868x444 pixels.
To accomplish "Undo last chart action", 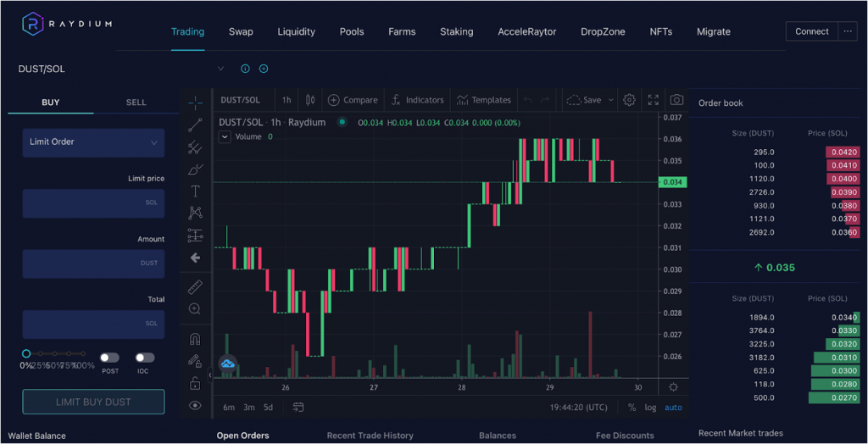I will point(528,100).
